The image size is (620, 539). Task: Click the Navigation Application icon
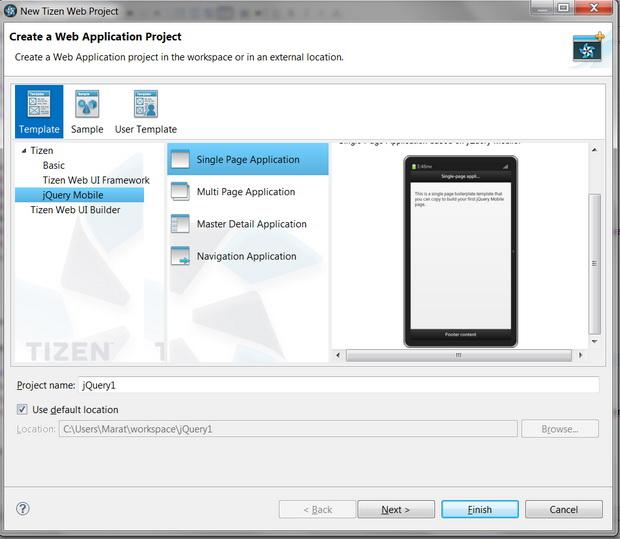180,256
